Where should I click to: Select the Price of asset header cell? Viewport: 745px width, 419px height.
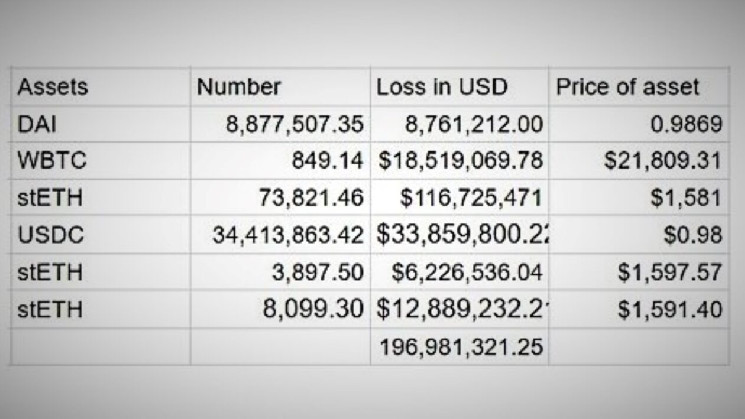(x=637, y=87)
